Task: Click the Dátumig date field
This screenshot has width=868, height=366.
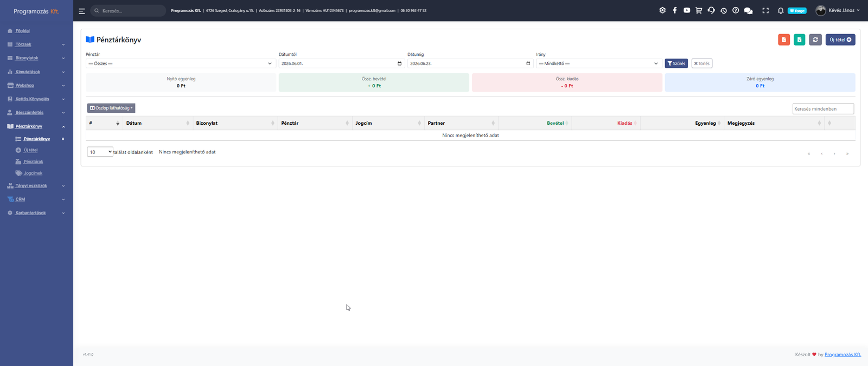Action: click(x=470, y=63)
